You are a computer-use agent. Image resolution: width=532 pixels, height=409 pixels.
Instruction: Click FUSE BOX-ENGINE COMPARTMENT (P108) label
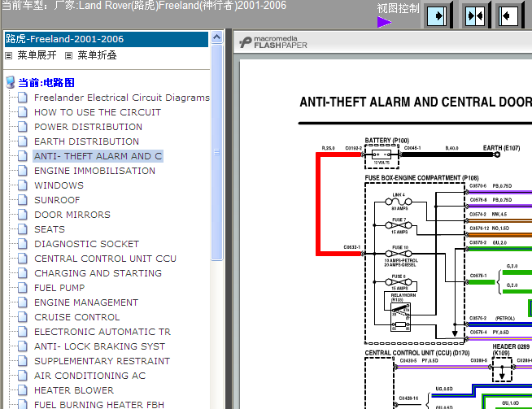pos(421,178)
